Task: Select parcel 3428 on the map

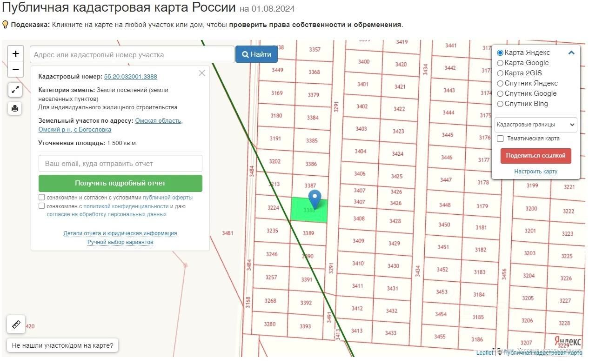Action: (395, 221)
